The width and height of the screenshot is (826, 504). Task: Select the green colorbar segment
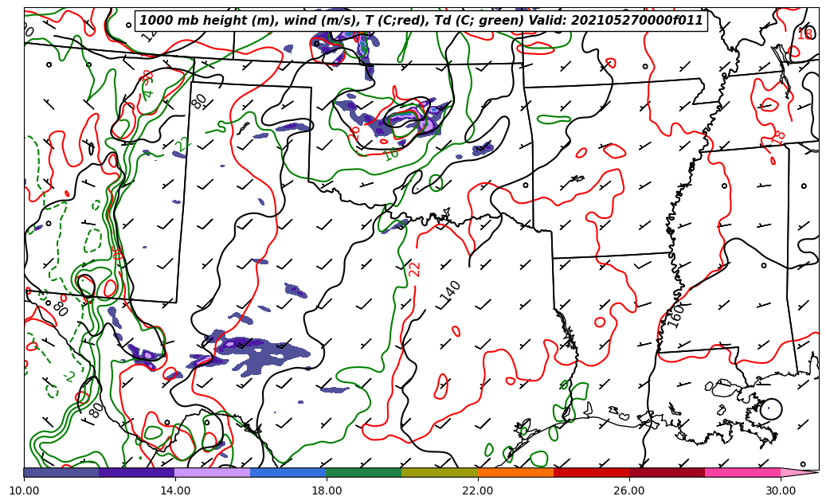click(364, 472)
